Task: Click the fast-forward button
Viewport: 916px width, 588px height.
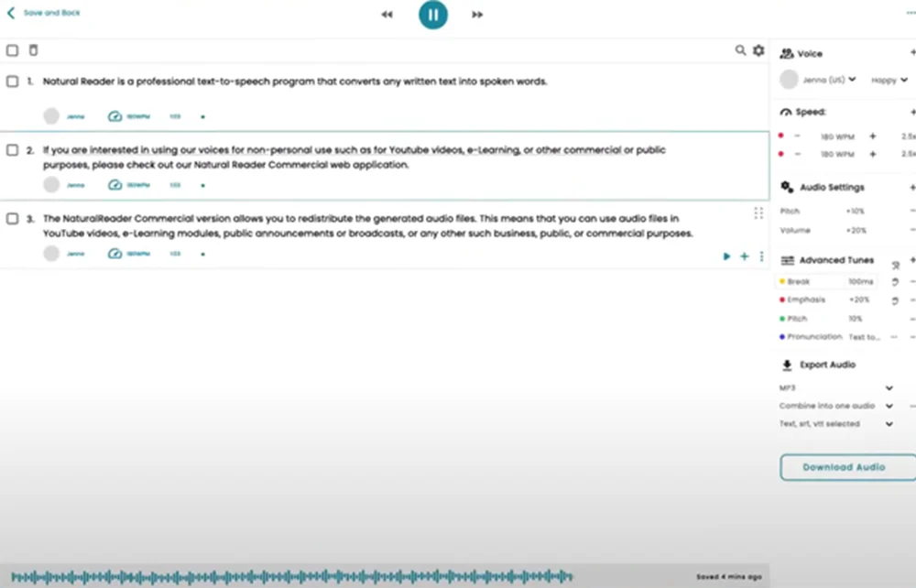Action: click(477, 15)
